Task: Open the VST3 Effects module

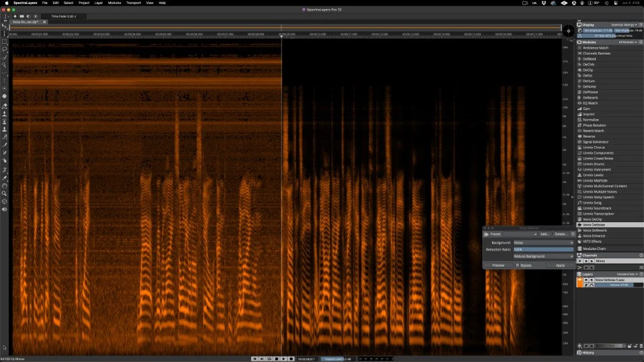Action: [x=592, y=242]
